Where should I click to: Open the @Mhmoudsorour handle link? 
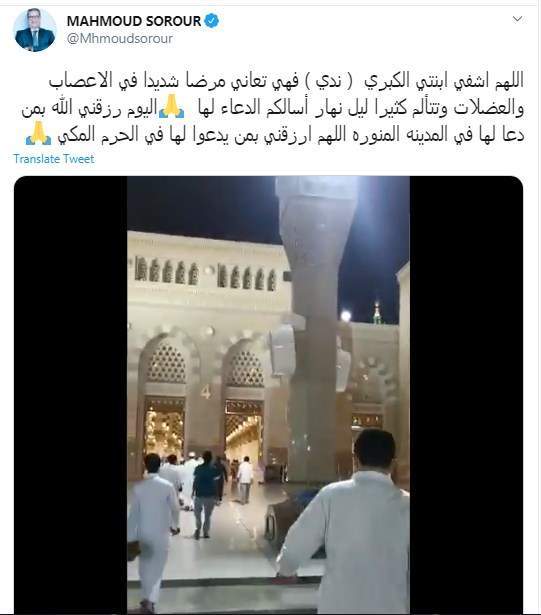click(x=119, y=38)
